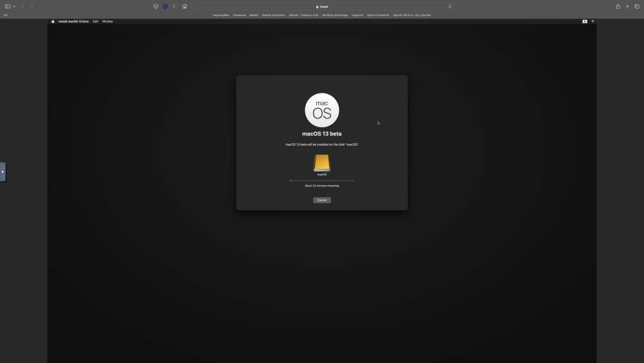The image size is (644, 363).
Task: Open the sidebar options dropdown arrow
Action: coord(14,6)
